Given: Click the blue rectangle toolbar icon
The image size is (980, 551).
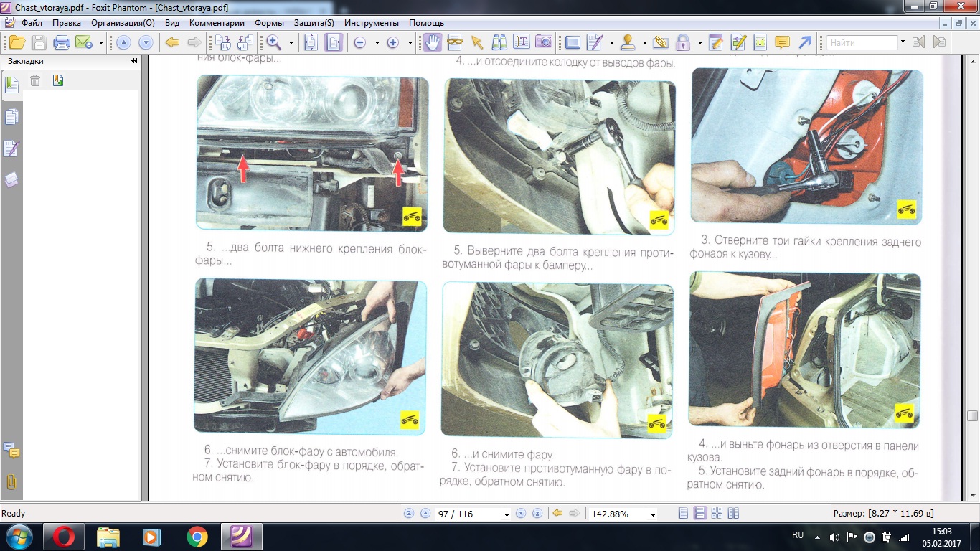Looking at the screenshot, I should (573, 42).
